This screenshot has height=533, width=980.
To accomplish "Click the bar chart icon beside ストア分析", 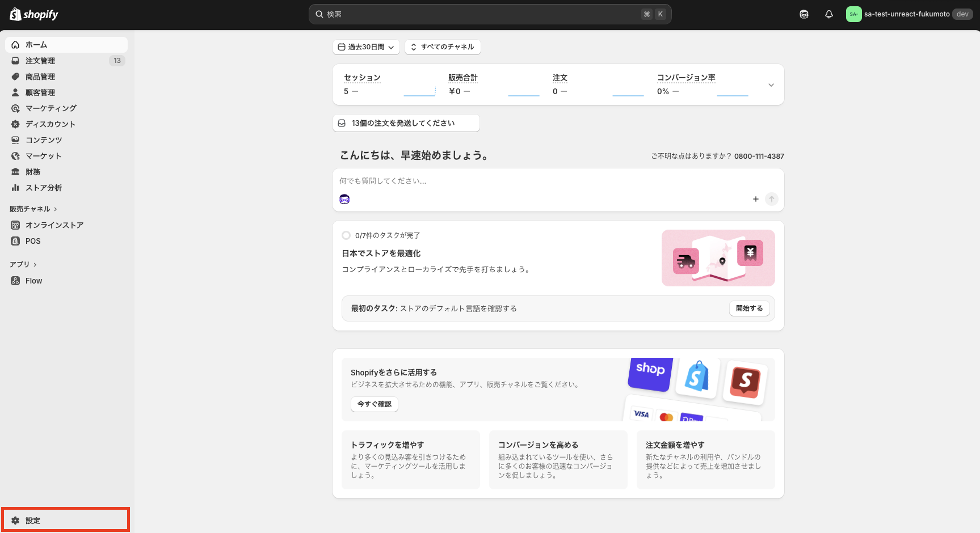I will [15, 188].
